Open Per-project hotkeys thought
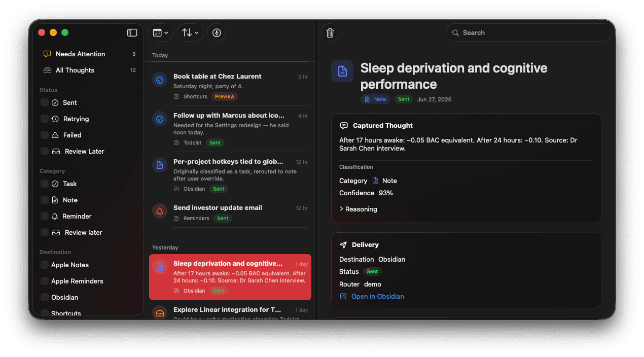The height and width of the screenshot is (357, 644). tap(230, 175)
